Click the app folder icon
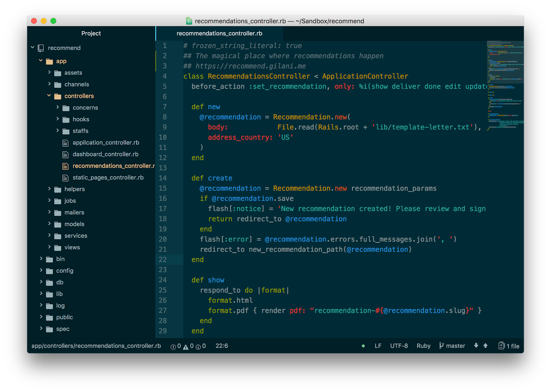The image size is (551, 392). tap(50, 62)
